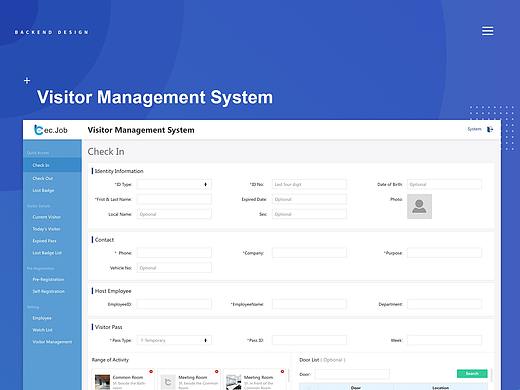Click the visitor photo placeholder avatar

tap(419, 207)
